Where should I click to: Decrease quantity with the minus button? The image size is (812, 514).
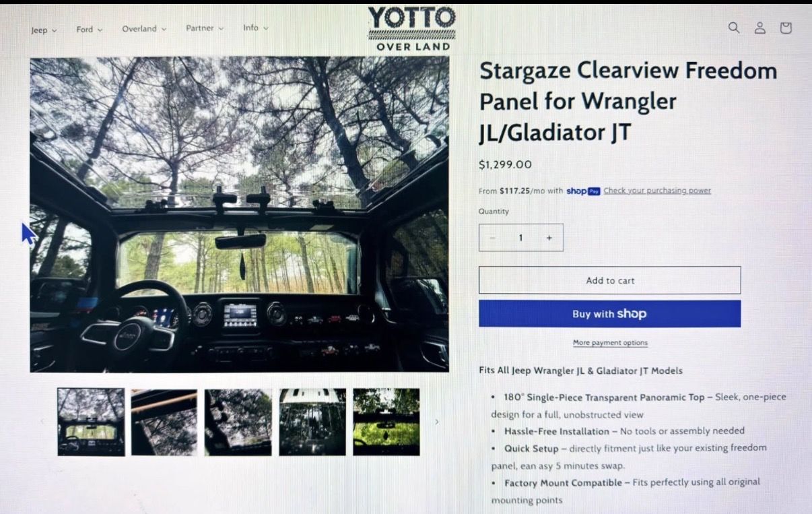[x=493, y=238]
